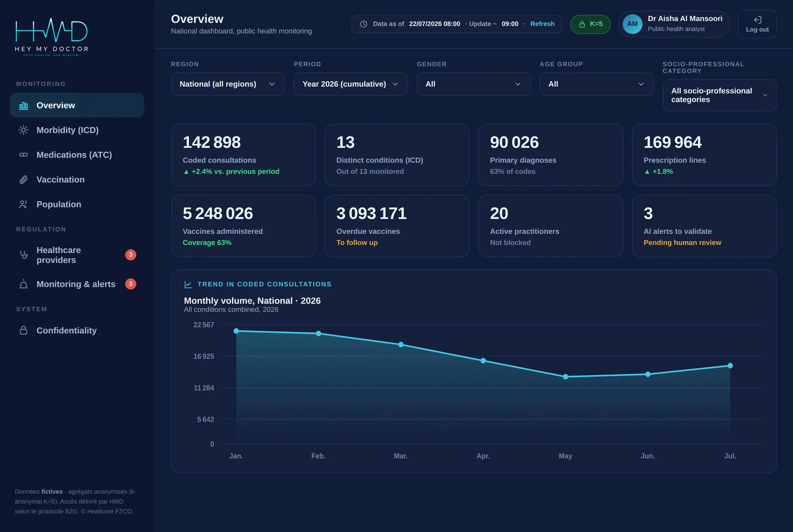
Task: Click the 'Coverage 63%' text
Action: point(207,242)
